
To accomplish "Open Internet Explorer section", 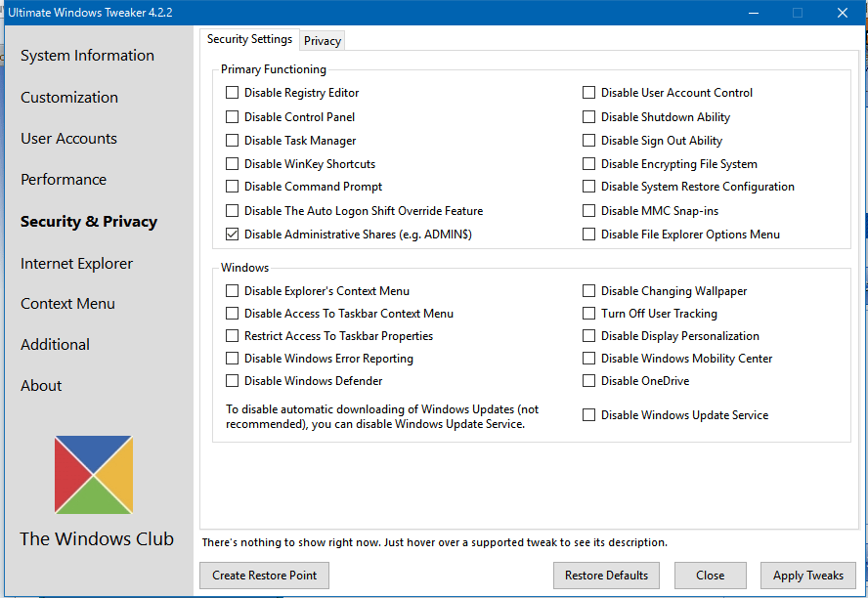I will pos(76,263).
